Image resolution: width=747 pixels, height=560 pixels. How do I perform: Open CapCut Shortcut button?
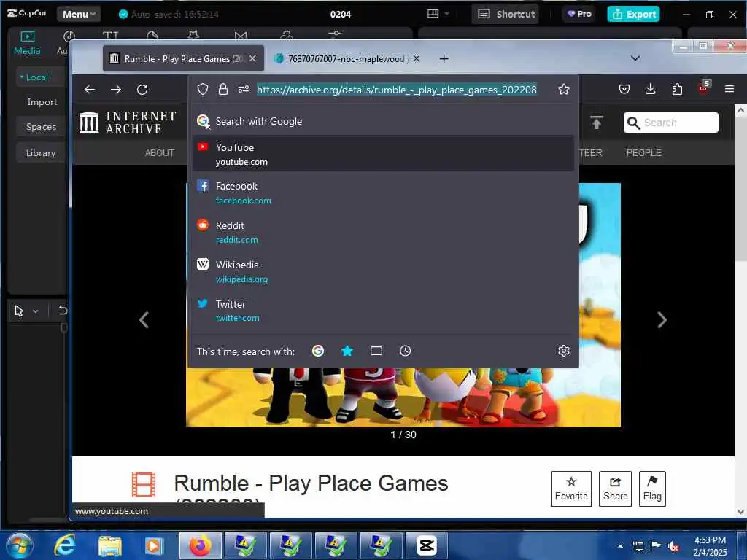click(x=506, y=14)
